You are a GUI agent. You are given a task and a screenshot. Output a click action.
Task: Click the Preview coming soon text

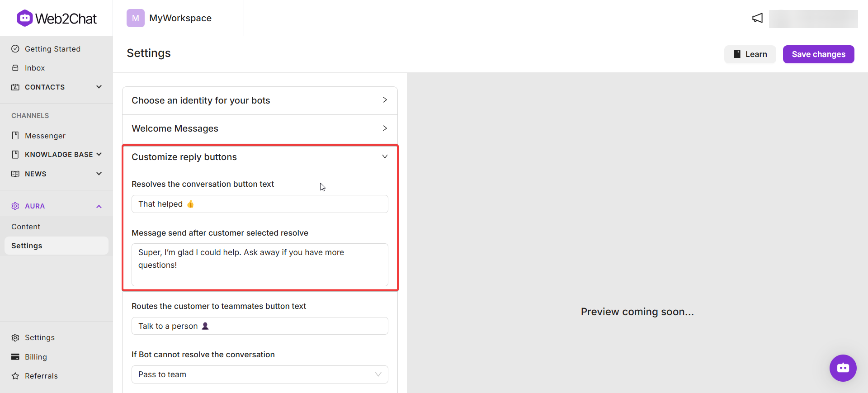tap(637, 312)
